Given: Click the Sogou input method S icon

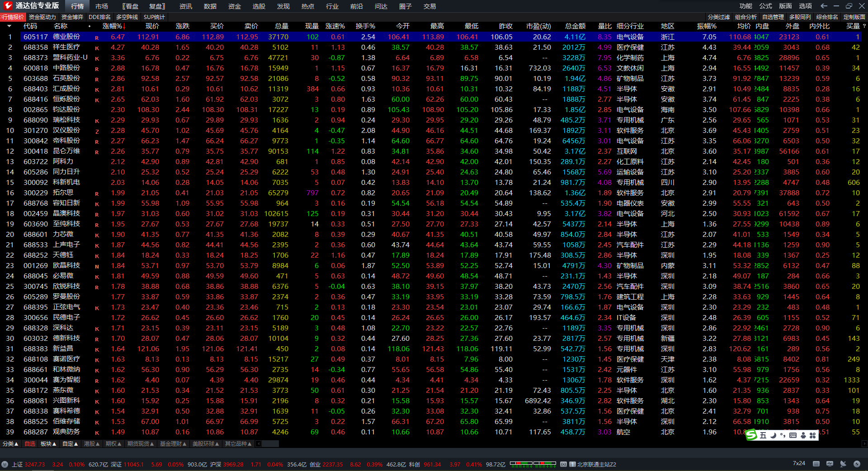Looking at the screenshot, I should (x=751, y=435).
